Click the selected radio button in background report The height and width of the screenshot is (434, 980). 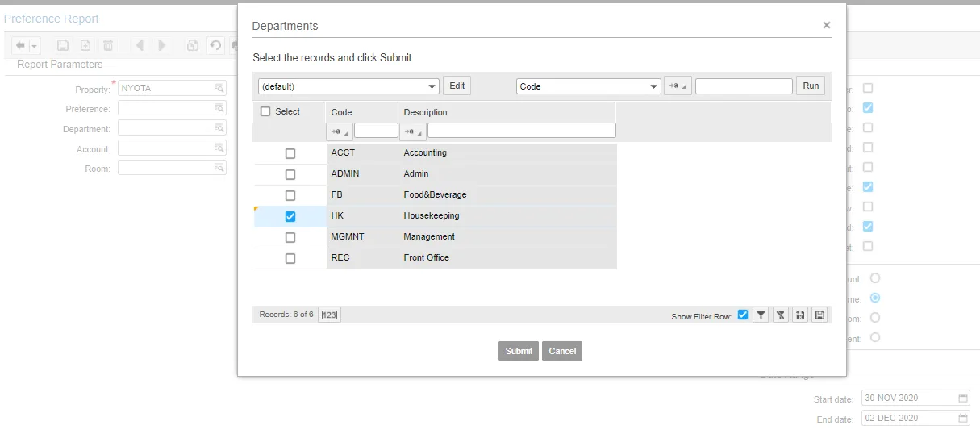coord(875,298)
